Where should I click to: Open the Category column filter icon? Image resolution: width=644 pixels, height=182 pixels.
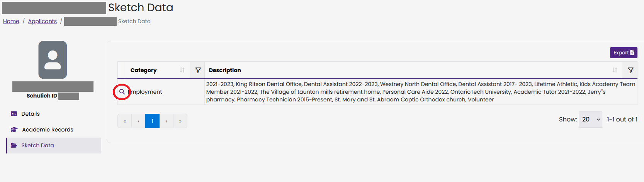pos(198,70)
